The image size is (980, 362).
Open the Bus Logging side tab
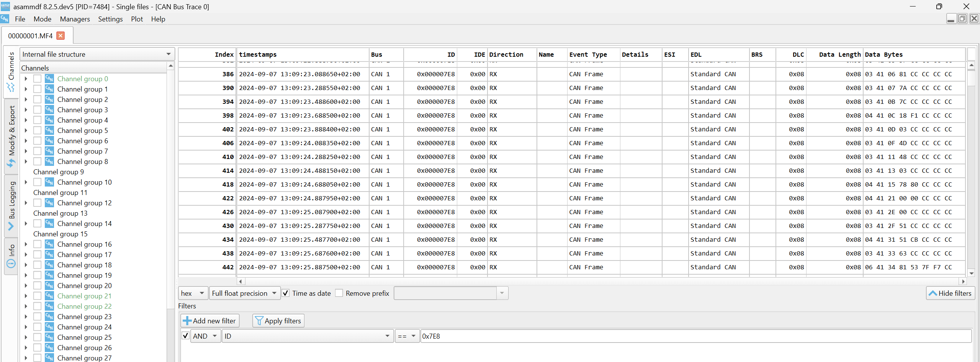(11, 206)
